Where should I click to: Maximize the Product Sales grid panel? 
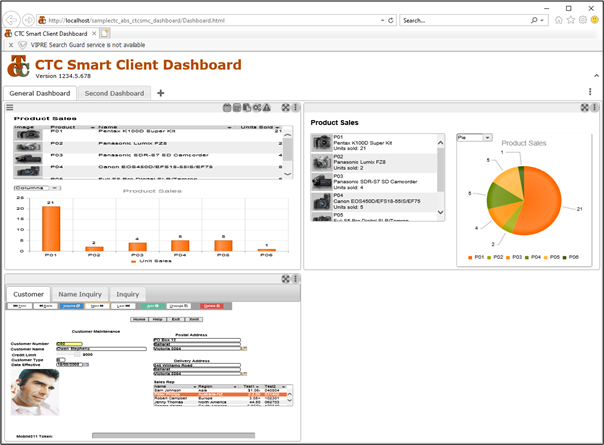[x=285, y=107]
